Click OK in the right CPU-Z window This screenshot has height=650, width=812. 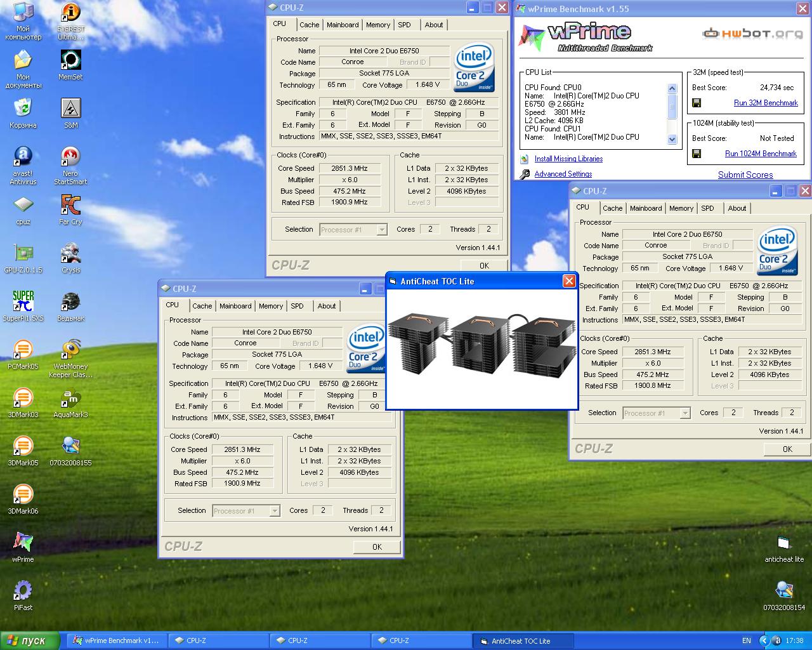point(787,449)
